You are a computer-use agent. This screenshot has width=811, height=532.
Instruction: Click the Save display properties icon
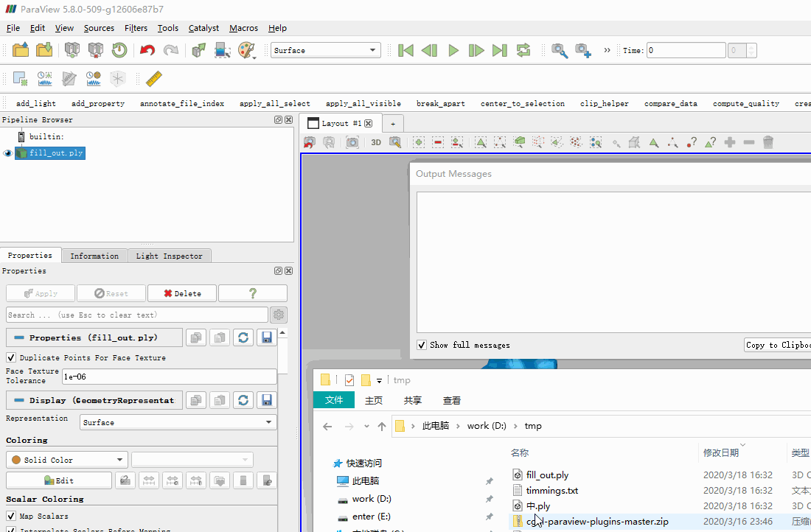pyautogui.click(x=267, y=400)
